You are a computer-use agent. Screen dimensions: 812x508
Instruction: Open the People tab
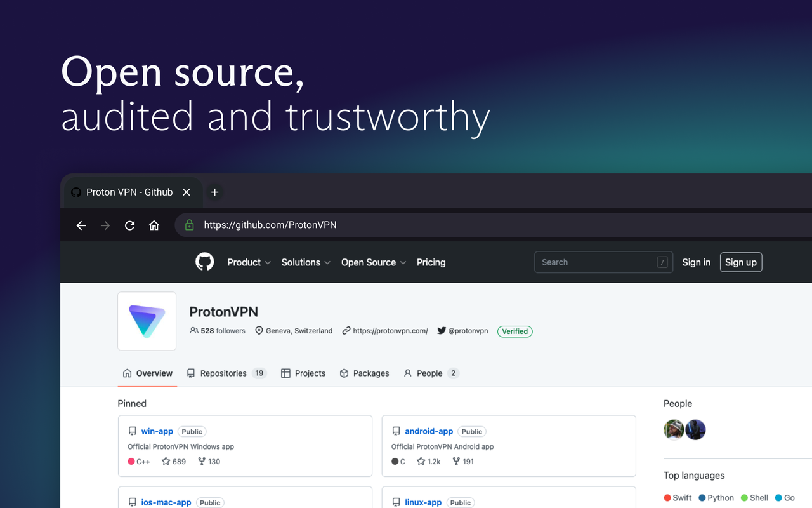pos(430,373)
